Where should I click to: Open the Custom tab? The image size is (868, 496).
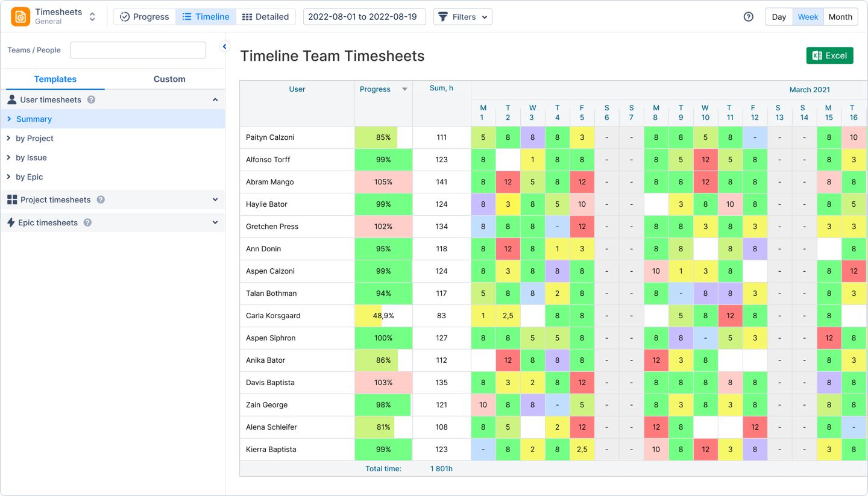(169, 79)
